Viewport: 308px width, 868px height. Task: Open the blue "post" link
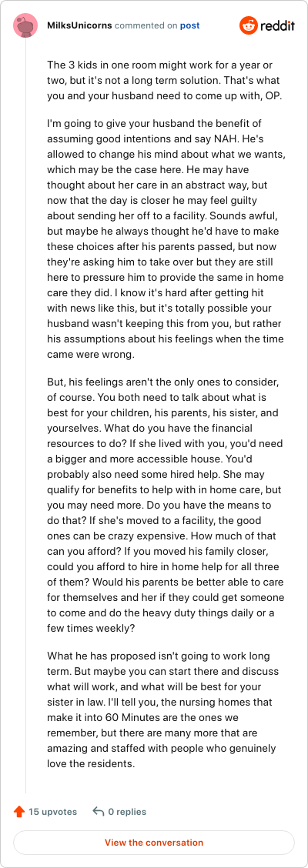190,25
